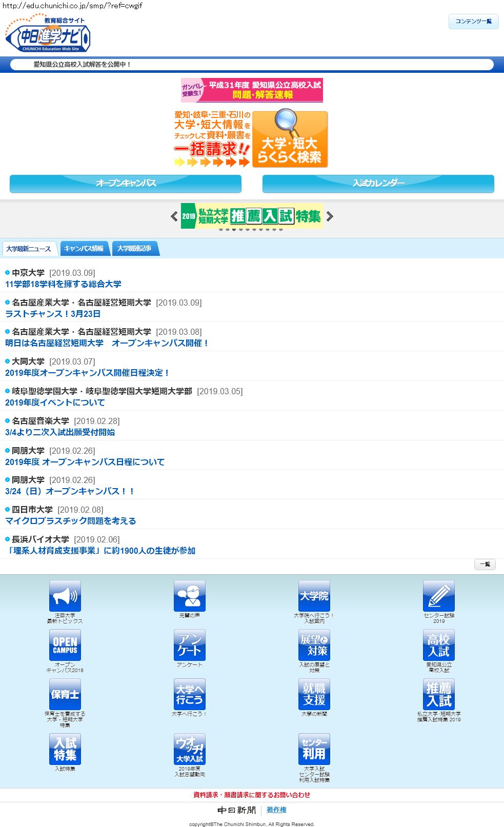Open the 先輩の声 speech bubble icon
Image resolution: width=504 pixels, height=827 pixels.
click(x=190, y=596)
